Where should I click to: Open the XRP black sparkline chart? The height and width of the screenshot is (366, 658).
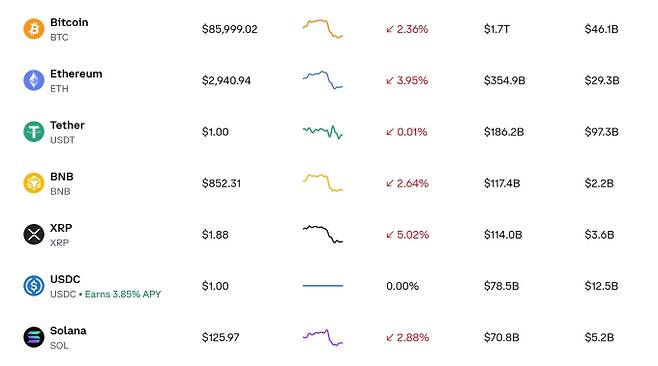tap(323, 234)
